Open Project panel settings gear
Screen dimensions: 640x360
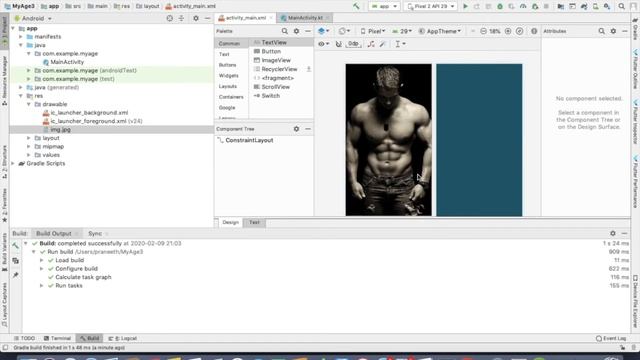(x=196, y=18)
